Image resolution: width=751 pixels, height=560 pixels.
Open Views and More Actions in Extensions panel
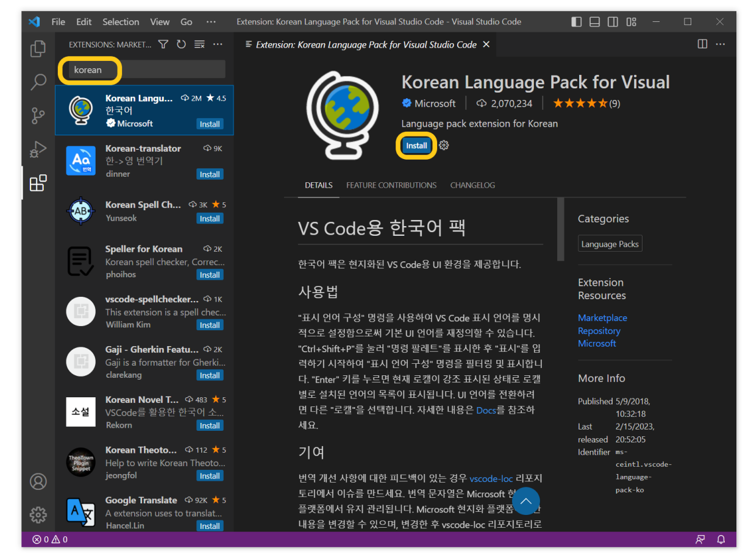click(x=218, y=44)
